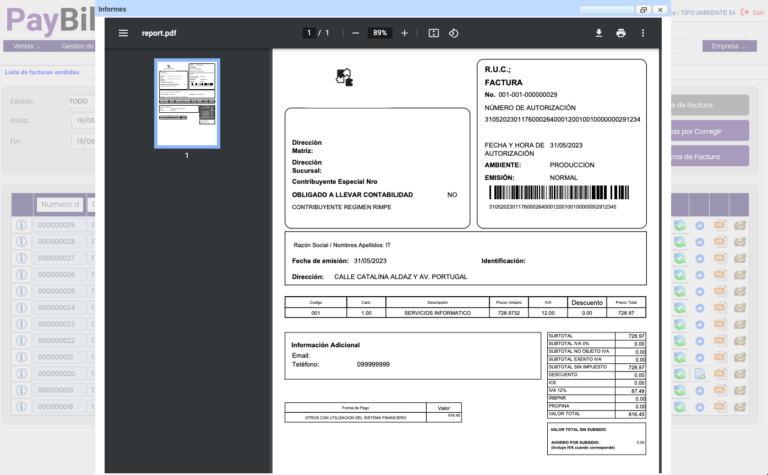Click info icon for invoice 000000018
768x475 pixels.
(20, 406)
